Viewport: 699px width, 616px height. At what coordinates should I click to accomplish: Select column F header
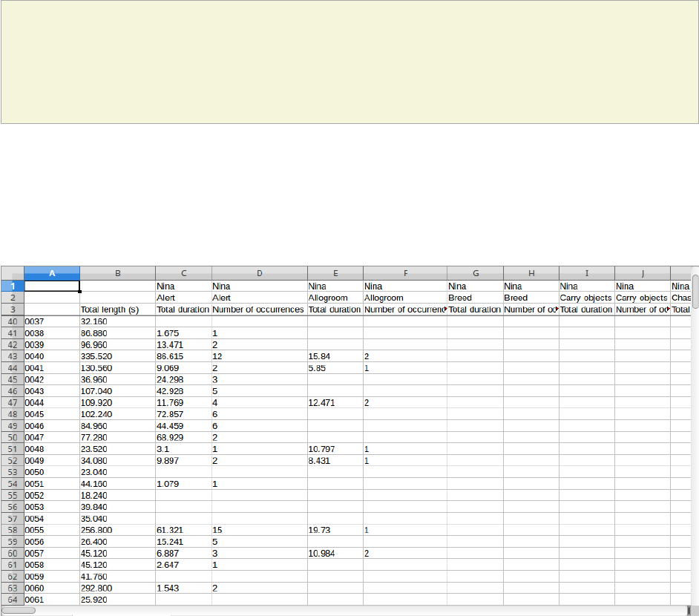pyautogui.click(x=405, y=273)
